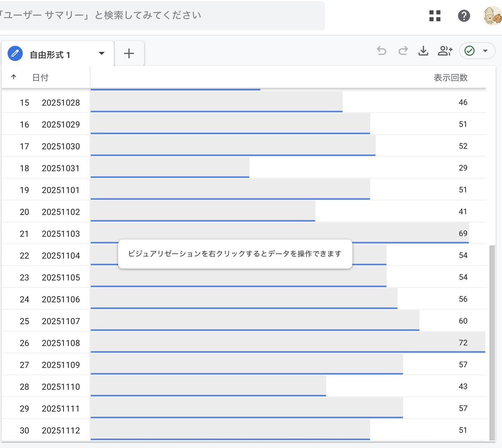Viewport: 502px width, 448px height.
Task: Click the green checkmark status icon
Action: coord(470,51)
